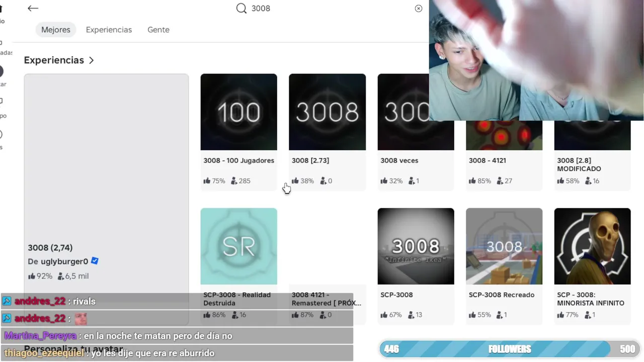Click the webcam overlay in the corner
This screenshot has height=362, width=644.
point(536,60)
